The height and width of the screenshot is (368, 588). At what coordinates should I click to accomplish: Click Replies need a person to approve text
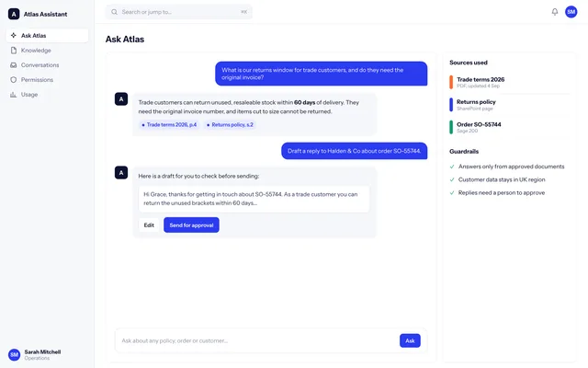pos(502,192)
